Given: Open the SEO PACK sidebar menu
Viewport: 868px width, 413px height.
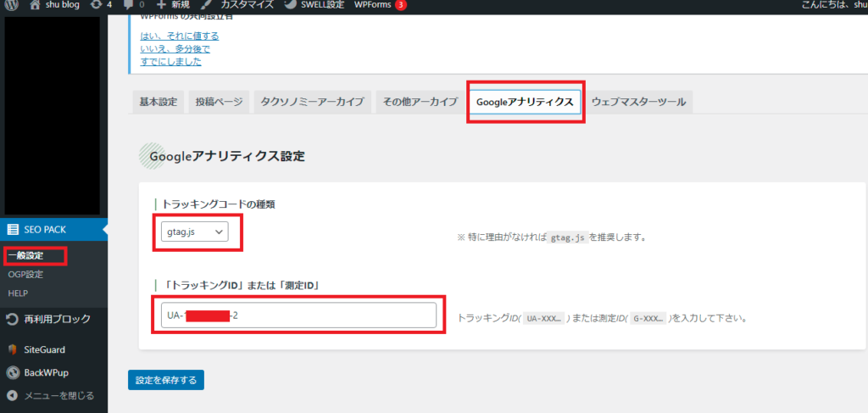Looking at the screenshot, I should click(x=53, y=229).
